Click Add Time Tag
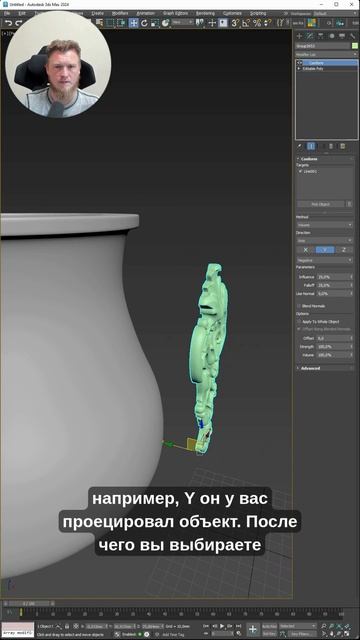 pos(173,634)
